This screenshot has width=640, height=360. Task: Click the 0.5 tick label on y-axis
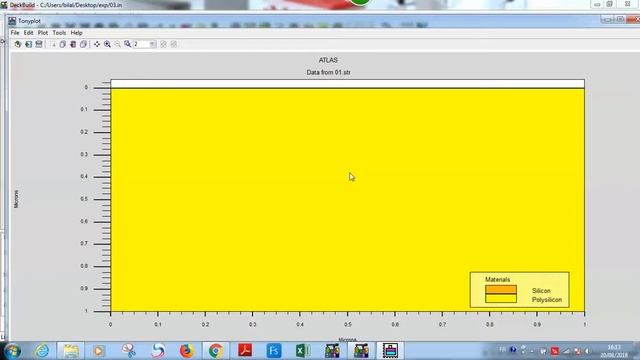(84, 199)
